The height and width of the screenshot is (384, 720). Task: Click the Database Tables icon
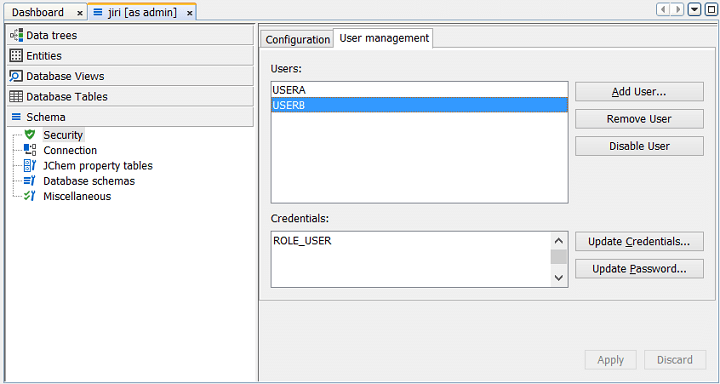pos(16,96)
